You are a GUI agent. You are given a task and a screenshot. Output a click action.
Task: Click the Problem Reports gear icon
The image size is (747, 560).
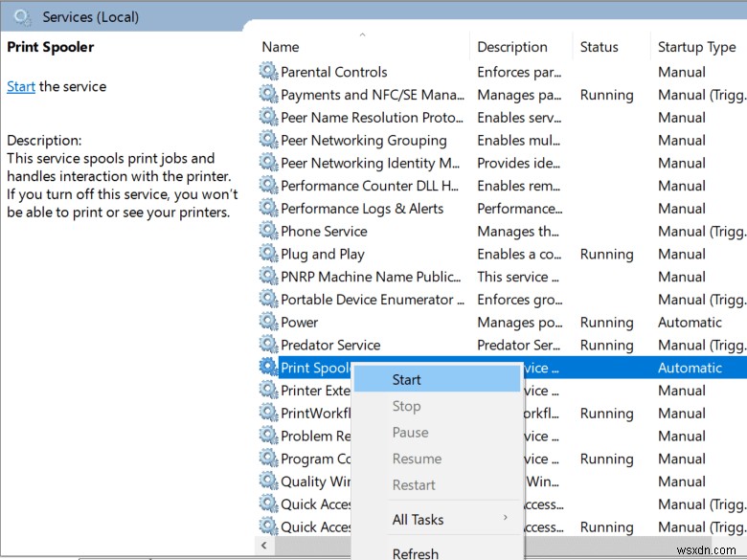(x=269, y=436)
